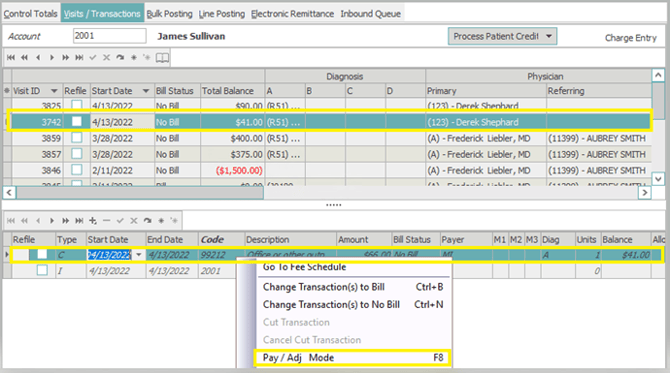Image resolution: width=670 pixels, height=373 pixels.
Task: Toggle Refile checkbox on code 99212 transaction
Action: (42, 254)
